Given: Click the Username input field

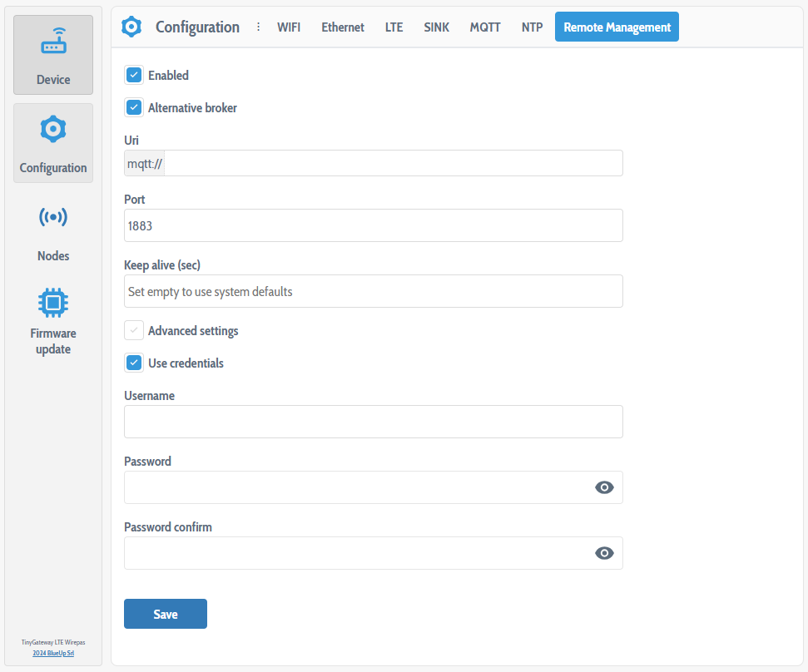Looking at the screenshot, I should click(373, 422).
